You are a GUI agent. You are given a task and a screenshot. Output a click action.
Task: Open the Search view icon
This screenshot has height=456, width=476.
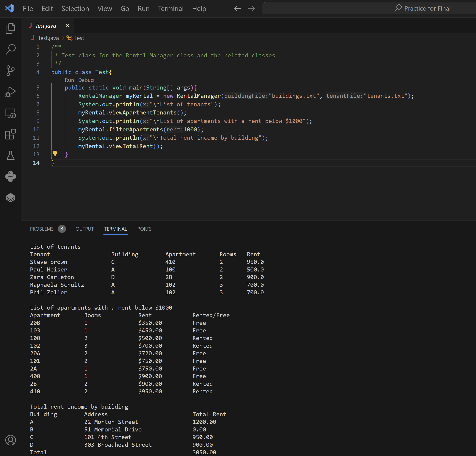click(10, 49)
